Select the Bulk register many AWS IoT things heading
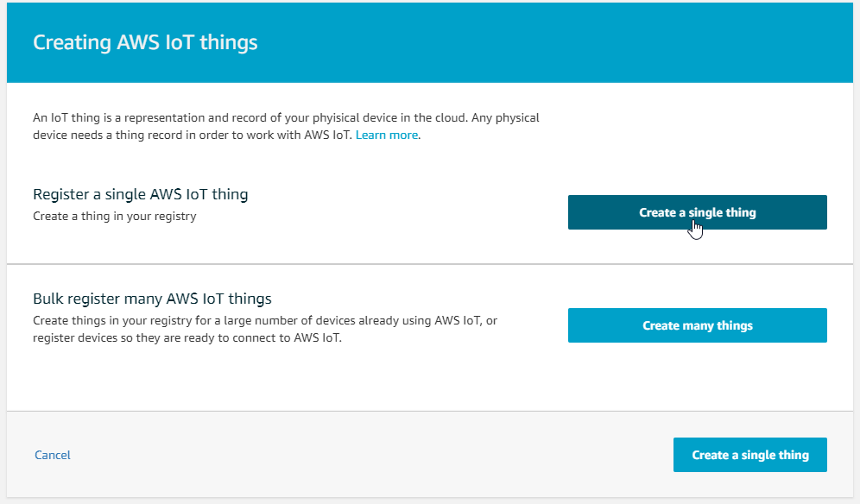The width and height of the screenshot is (860, 504). (x=152, y=299)
